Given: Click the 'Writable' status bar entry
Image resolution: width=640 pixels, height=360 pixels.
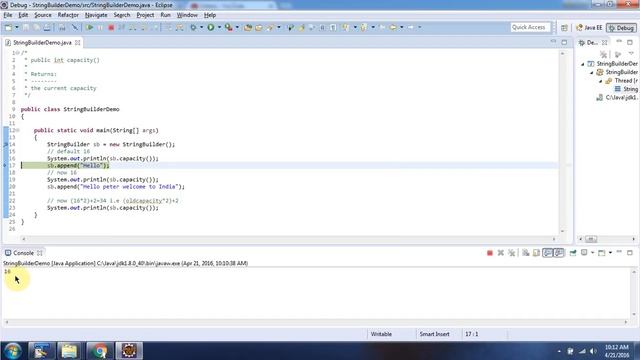Looking at the screenshot, I should 381,334.
